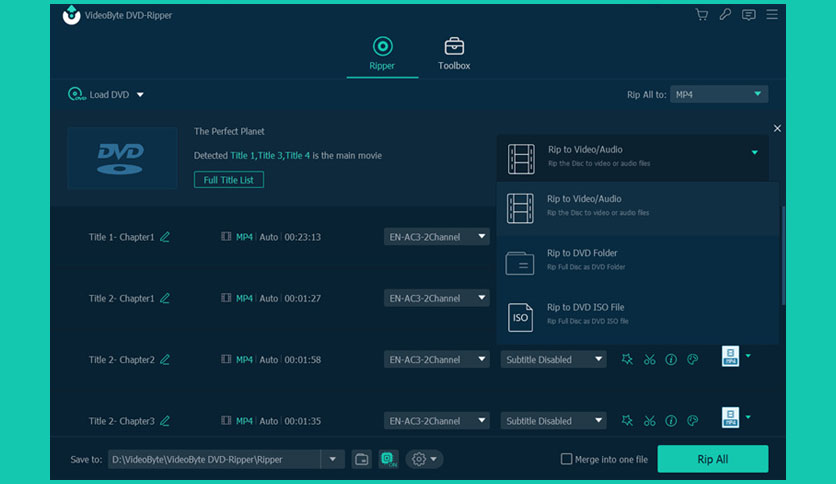Viewport: 836px width, 484px height.
Task: Click the effects wand icon for Title 2- Chapter2
Action: click(x=627, y=359)
